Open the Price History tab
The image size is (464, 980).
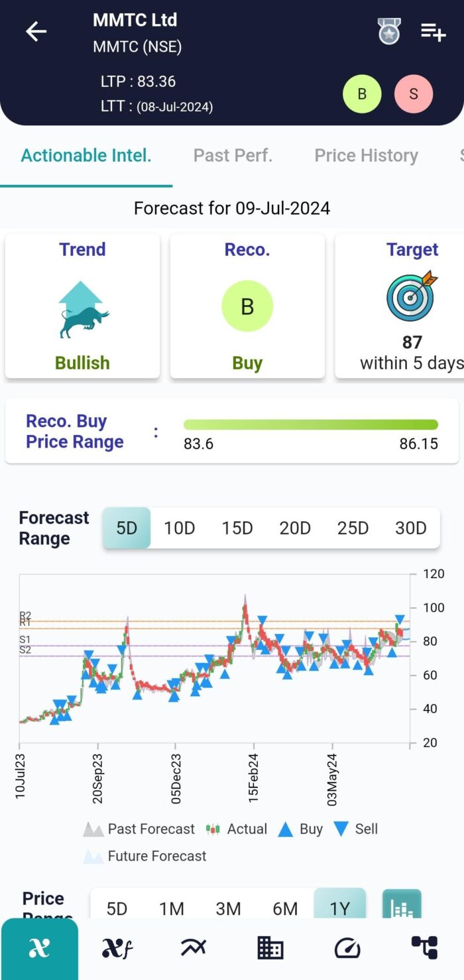366,155
